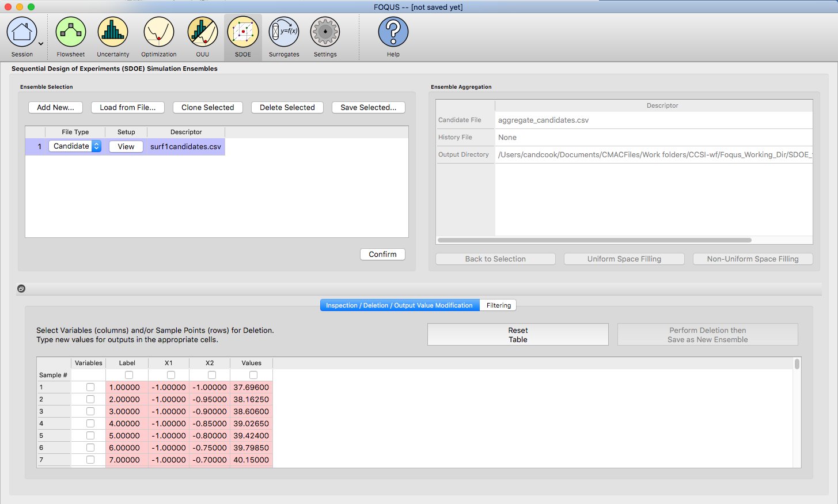Open the Session home icon
Screen dimensions: 838x504
click(x=22, y=32)
